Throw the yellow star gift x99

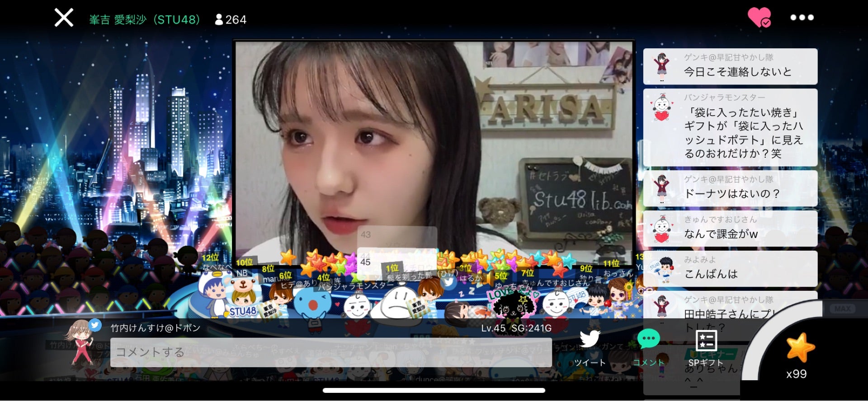pos(800,348)
